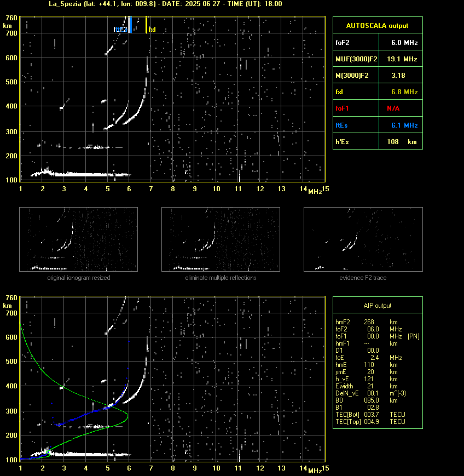Click the foF2 label in AUTOSCALA table

[x=343, y=43]
